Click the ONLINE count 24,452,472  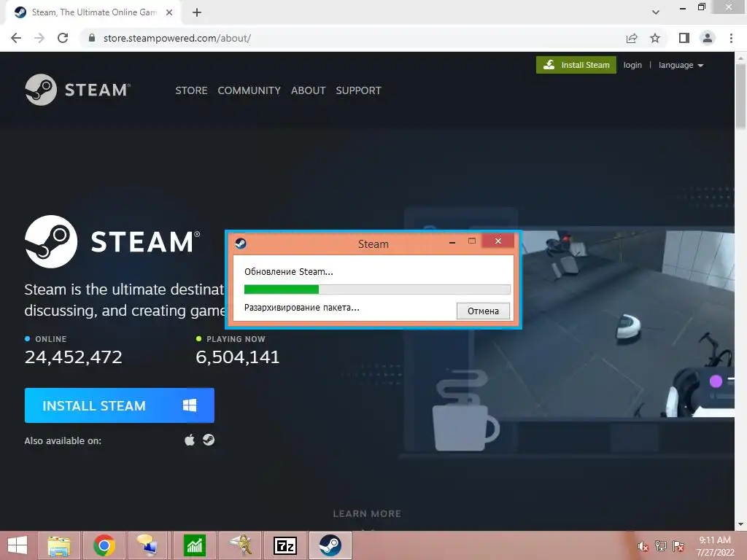point(74,357)
